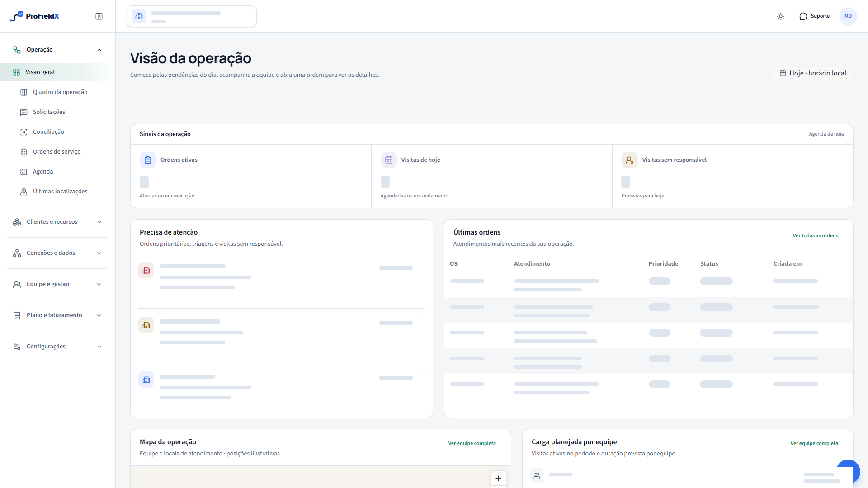Click the Conexões e dados network icon
This screenshot has height=488, width=868.
(17, 253)
